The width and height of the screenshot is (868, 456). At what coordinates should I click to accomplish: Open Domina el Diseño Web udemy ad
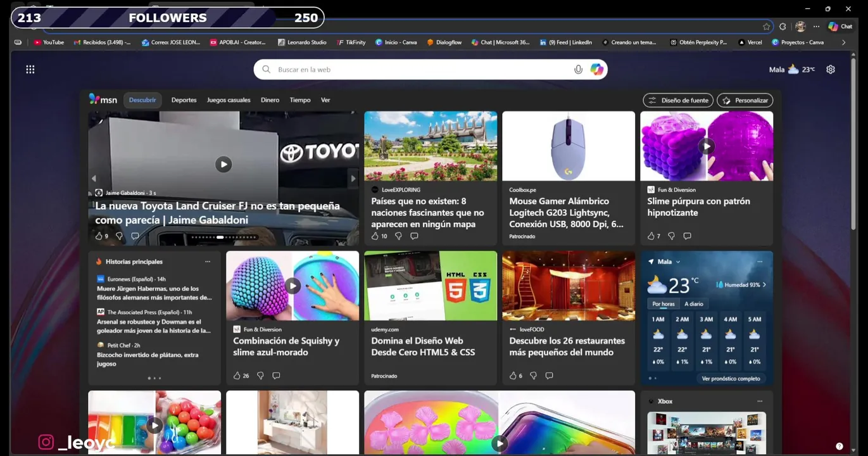click(x=431, y=318)
